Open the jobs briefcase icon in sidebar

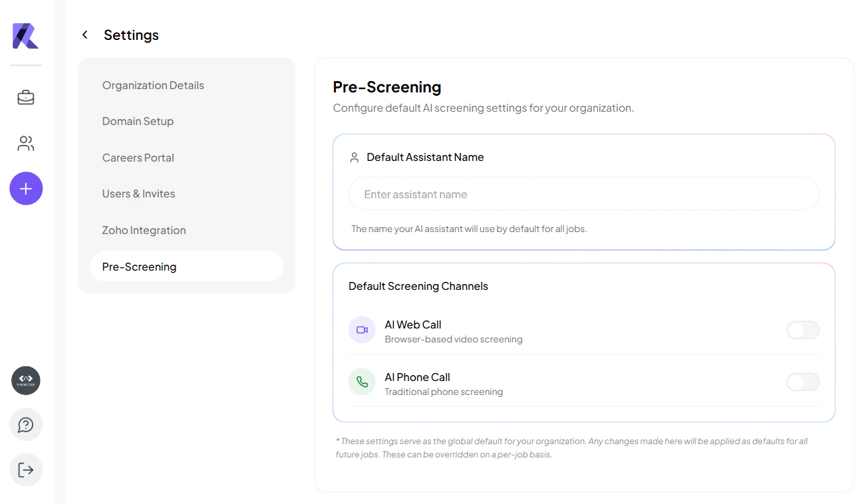26,98
